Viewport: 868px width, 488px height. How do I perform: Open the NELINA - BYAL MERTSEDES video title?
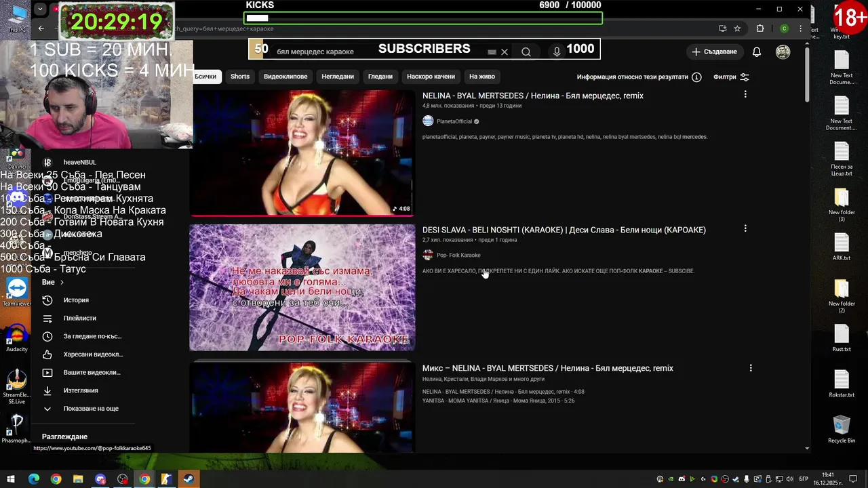(533, 96)
